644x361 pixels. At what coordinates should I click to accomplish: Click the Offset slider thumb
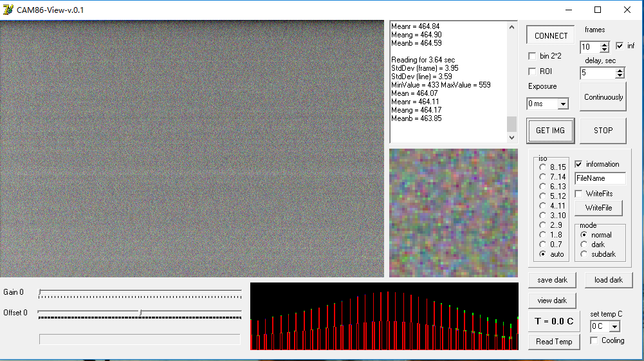click(x=140, y=313)
